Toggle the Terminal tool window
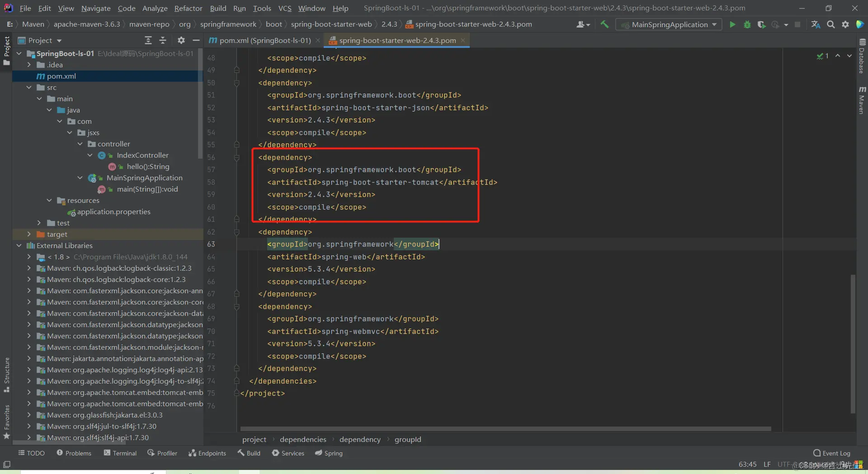The width and height of the screenshot is (868, 474). (120, 453)
